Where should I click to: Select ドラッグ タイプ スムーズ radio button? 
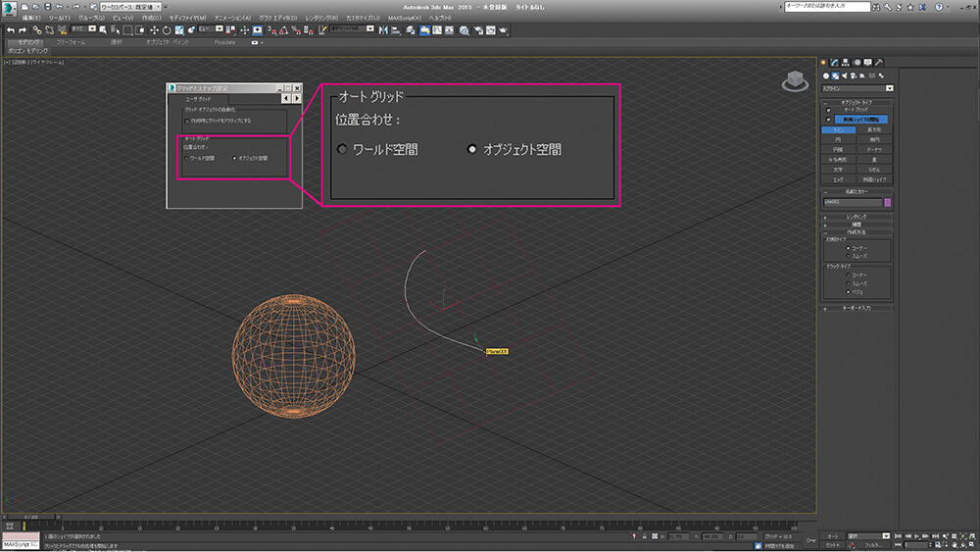tap(848, 283)
